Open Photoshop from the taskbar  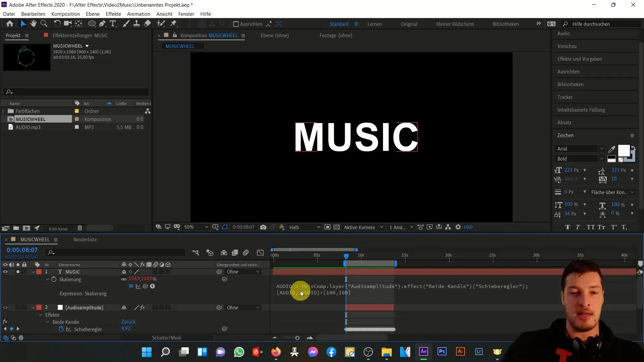442,352
